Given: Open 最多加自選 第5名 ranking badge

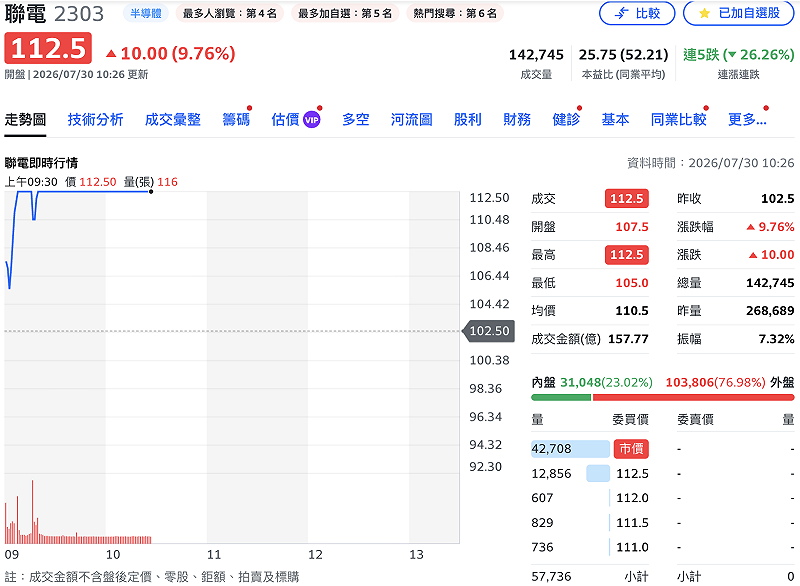Looking at the screenshot, I should click(x=345, y=13).
